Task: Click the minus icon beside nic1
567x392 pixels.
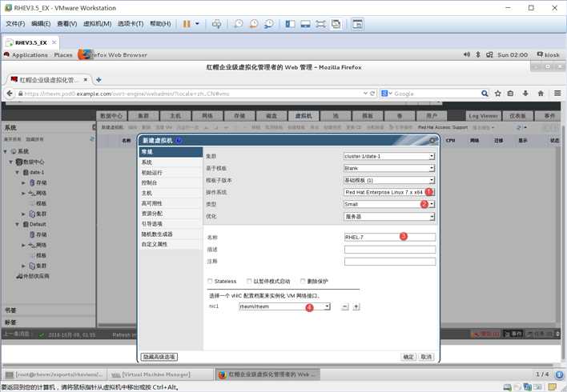Action: pos(345,306)
